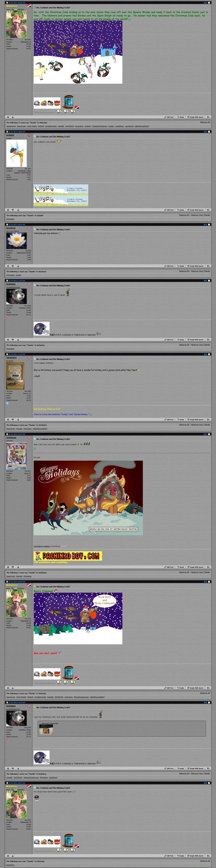Toggle the multi-quote icon in post #38 footer

[x=208, y=688]
